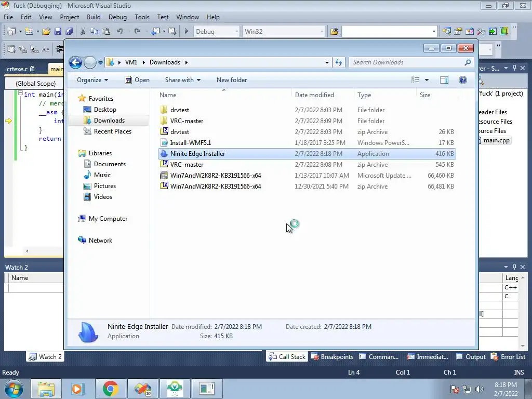The image size is (532, 399).
Task: Click Windows Explorer taskbar icon
Action: (46, 389)
